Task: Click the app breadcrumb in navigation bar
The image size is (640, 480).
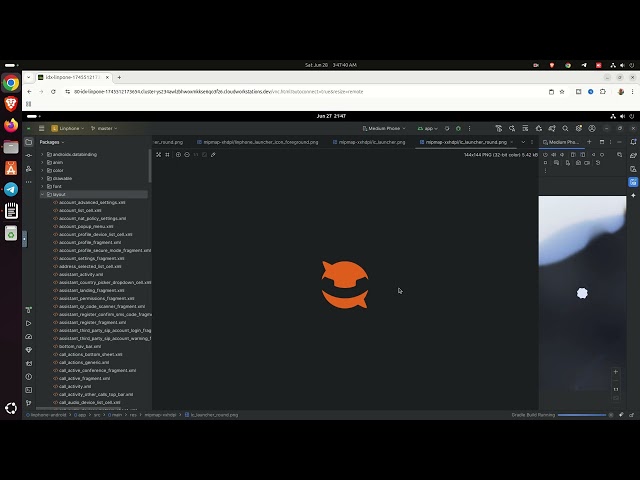Action: click(x=80, y=415)
